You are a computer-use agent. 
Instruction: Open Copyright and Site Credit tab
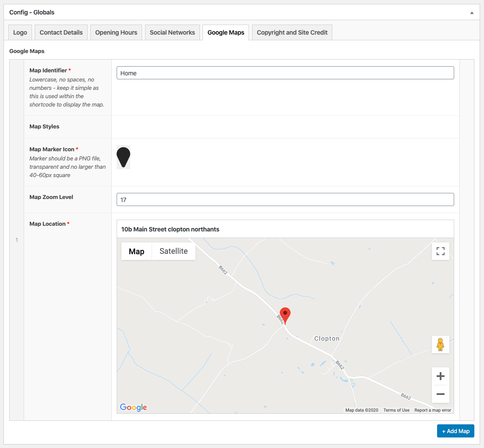(292, 32)
